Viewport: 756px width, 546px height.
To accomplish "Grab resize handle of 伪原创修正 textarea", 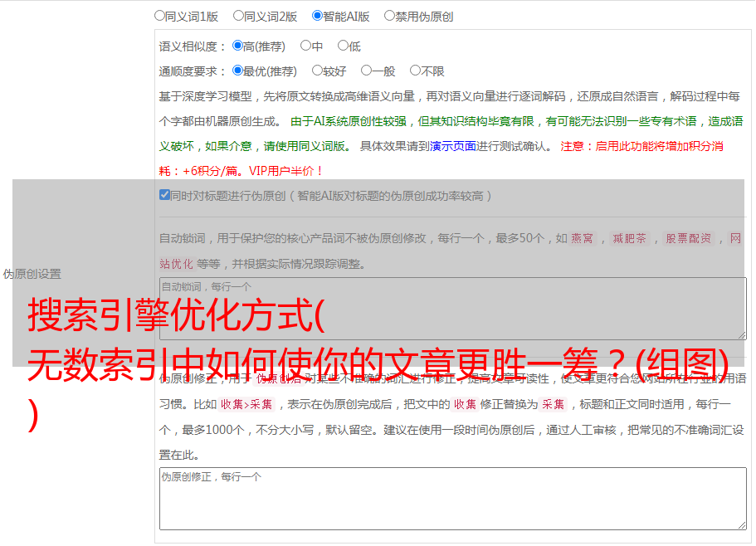I will [x=742, y=525].
